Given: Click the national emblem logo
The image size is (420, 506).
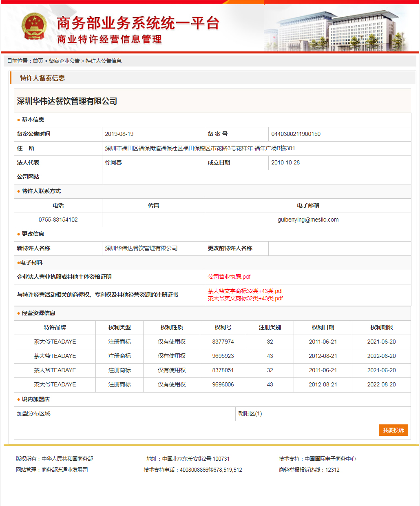Looking at the screenshot, I should (x=34, y=27).
